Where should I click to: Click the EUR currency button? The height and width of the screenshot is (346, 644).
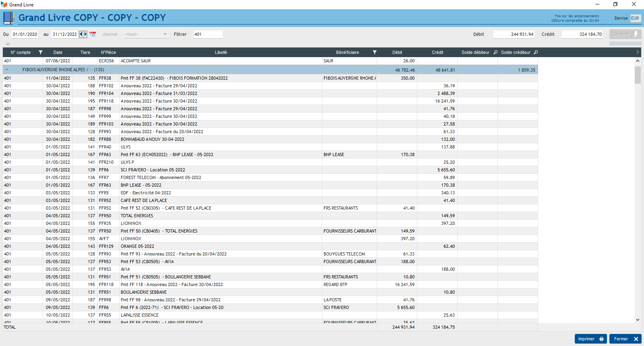[x=635, y=18]
